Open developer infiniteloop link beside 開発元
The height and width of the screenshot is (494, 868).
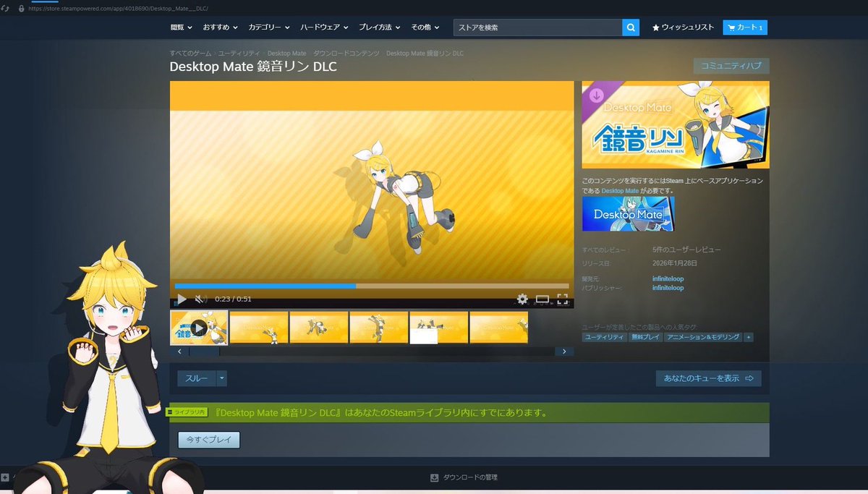click(668, 278)
